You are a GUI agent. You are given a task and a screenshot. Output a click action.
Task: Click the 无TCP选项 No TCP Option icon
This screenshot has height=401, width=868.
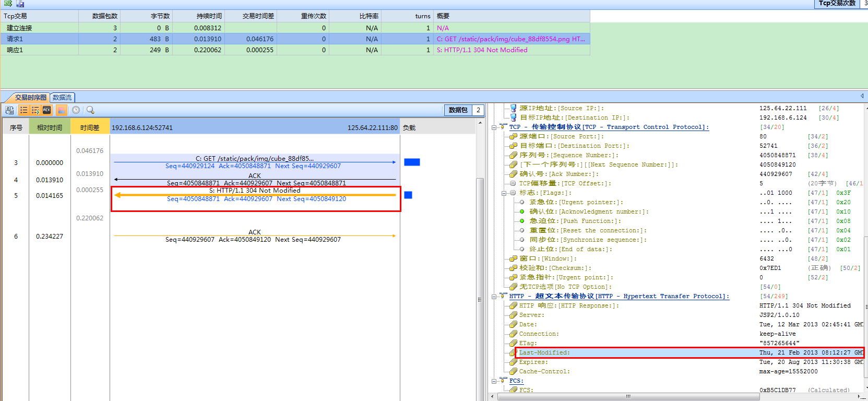(x=513, y=287)
